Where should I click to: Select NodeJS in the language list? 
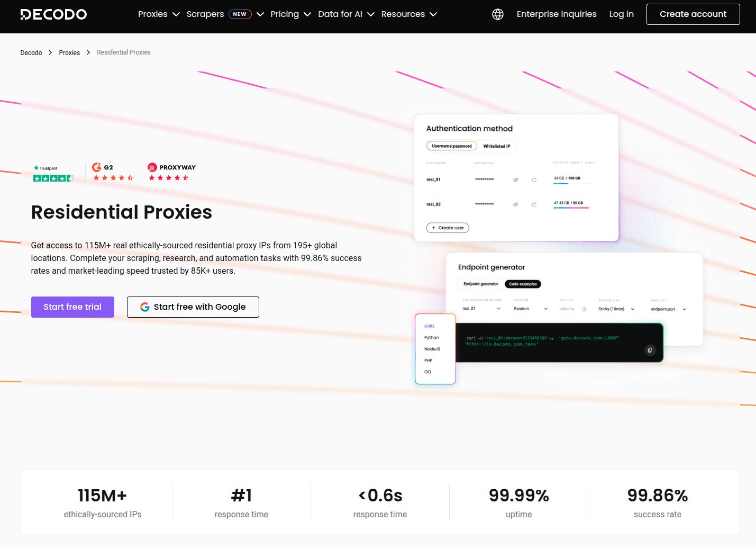coord(432,349)
